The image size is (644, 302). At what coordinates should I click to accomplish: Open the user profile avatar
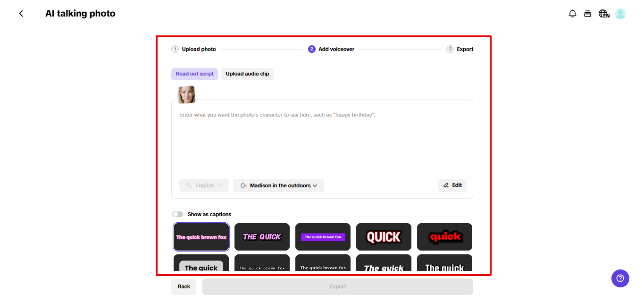(x=620, y=14)
